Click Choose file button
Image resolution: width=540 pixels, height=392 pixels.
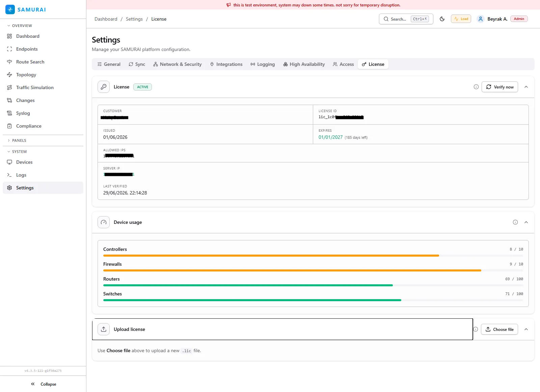coord(500,329)
